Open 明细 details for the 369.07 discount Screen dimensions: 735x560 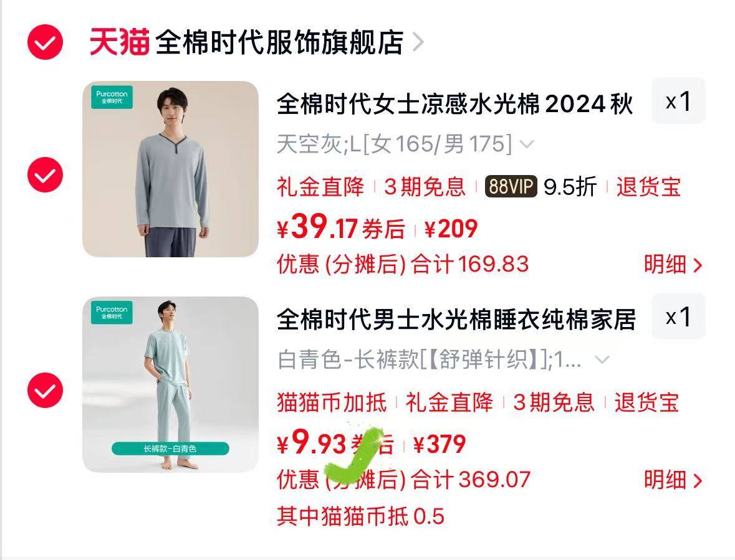[673, 480]
